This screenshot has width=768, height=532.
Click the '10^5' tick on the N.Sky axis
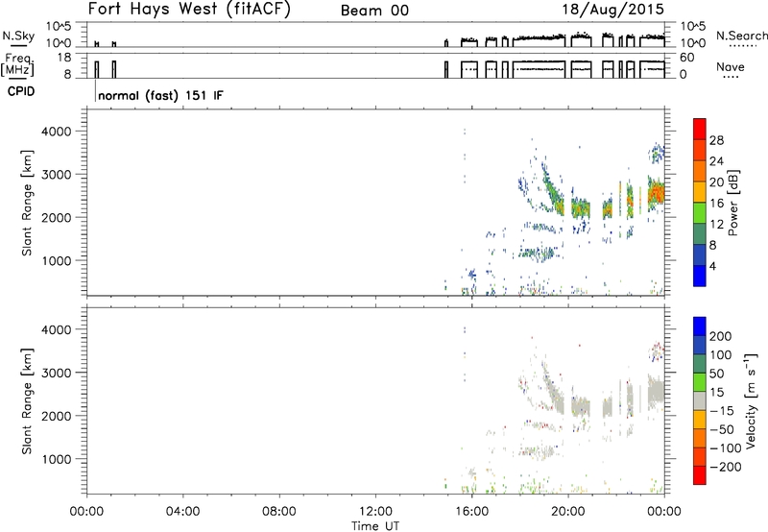click(59, 27)
